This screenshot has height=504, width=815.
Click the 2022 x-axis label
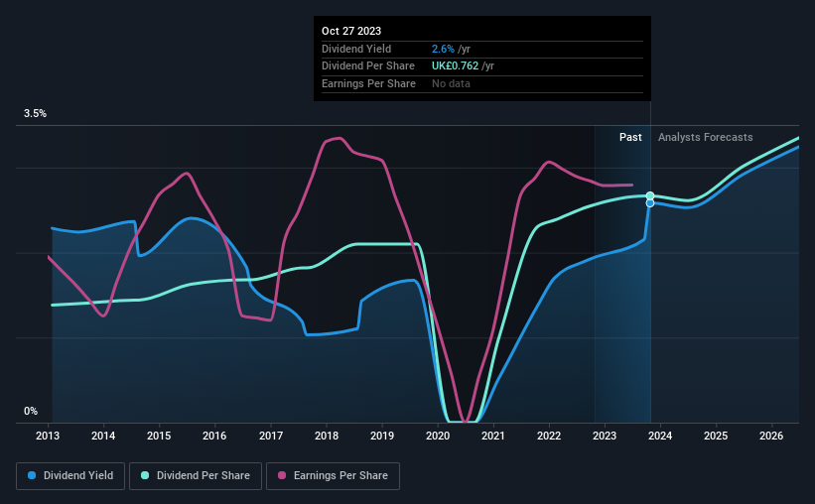click(x=549, y=436)
